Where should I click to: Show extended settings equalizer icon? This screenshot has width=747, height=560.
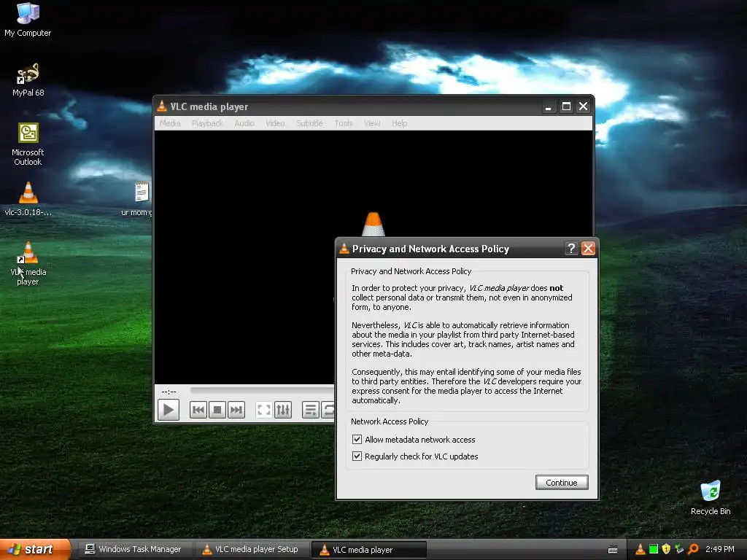[283, 410]
